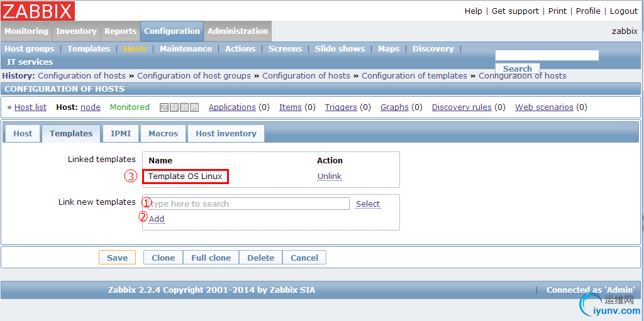Screen dimensions: 644x321
Task: Click Zabbix 2.2.4 copyright footer link
Action: point(211,290)
